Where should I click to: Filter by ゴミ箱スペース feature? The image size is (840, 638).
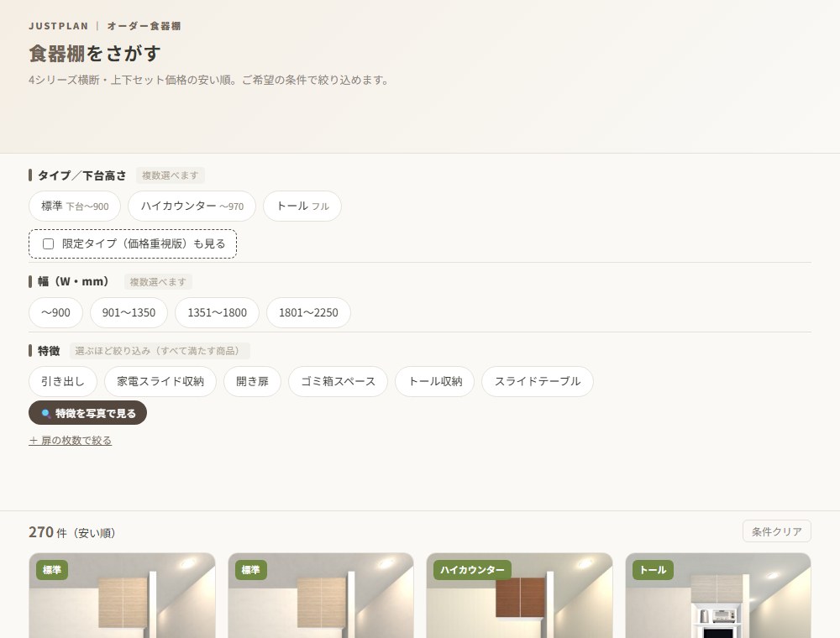tap(338, 382)
